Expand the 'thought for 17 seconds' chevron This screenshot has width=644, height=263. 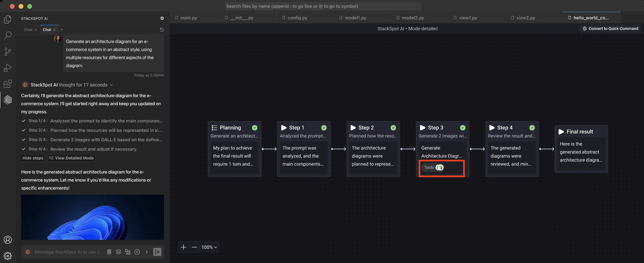[111, 85]
